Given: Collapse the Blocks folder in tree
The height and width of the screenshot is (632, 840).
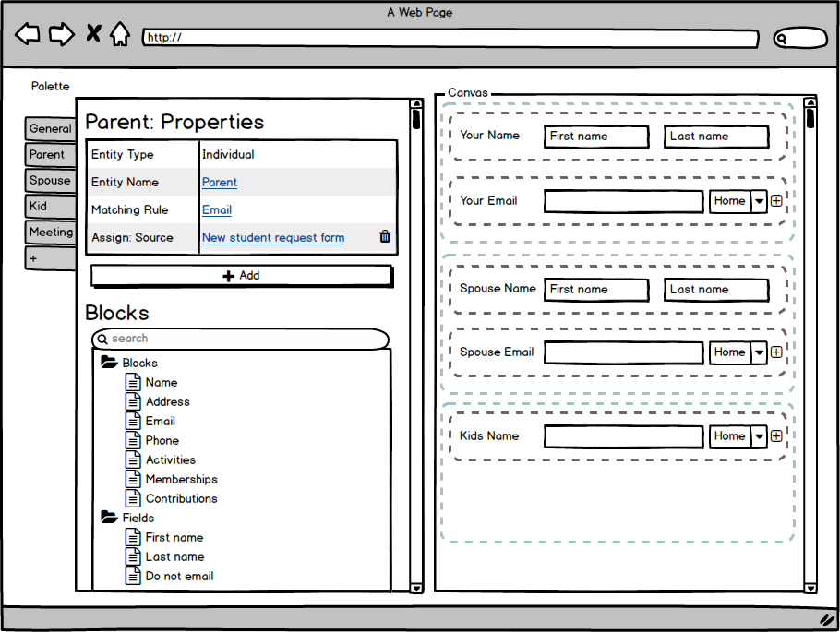Looking at the screenshot, I should click(x=109, y=363).
